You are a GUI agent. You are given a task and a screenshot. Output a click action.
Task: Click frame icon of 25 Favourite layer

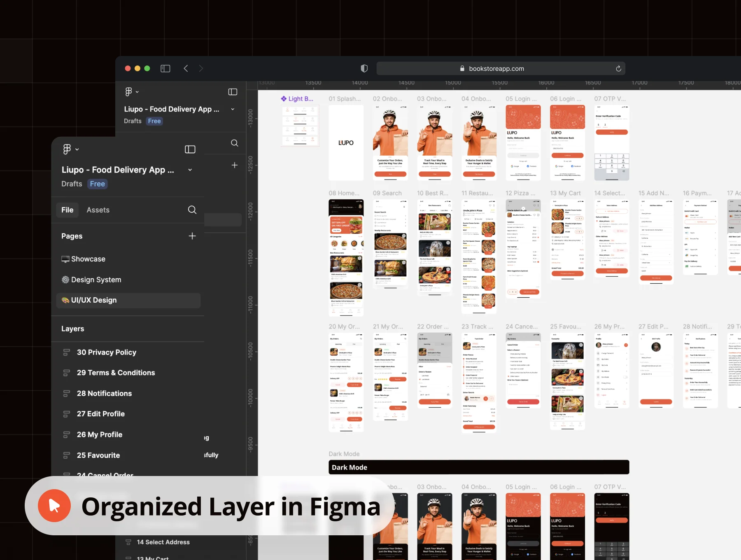point(66,455)
